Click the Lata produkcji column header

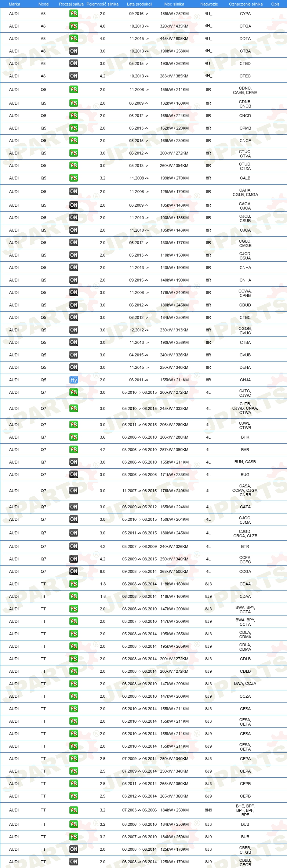(x=139, y=4)
